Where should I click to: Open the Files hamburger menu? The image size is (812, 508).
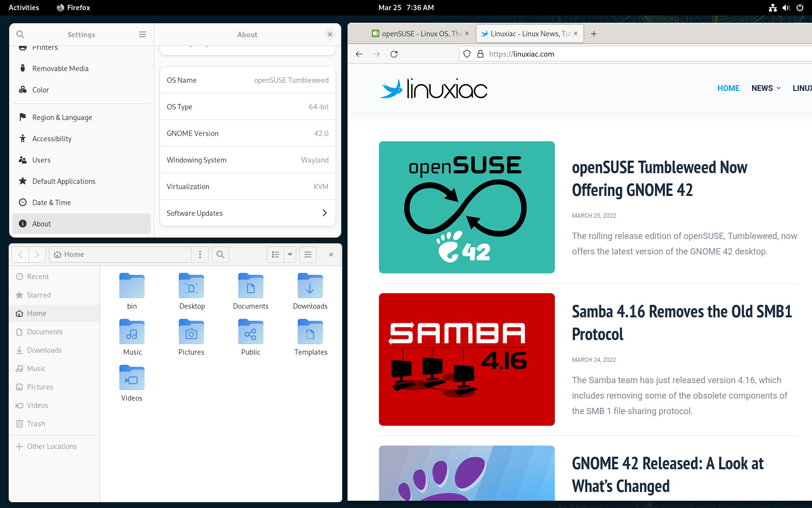(308, 254)
